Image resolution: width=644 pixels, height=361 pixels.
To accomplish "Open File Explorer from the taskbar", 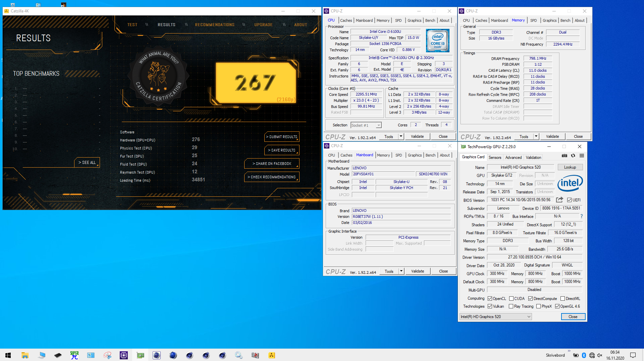I will [25, 355].
